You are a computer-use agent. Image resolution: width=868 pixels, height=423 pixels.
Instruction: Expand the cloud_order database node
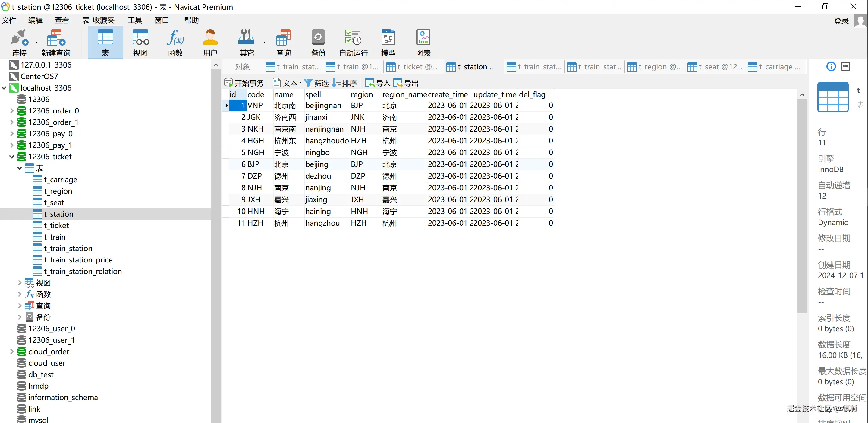12,351
